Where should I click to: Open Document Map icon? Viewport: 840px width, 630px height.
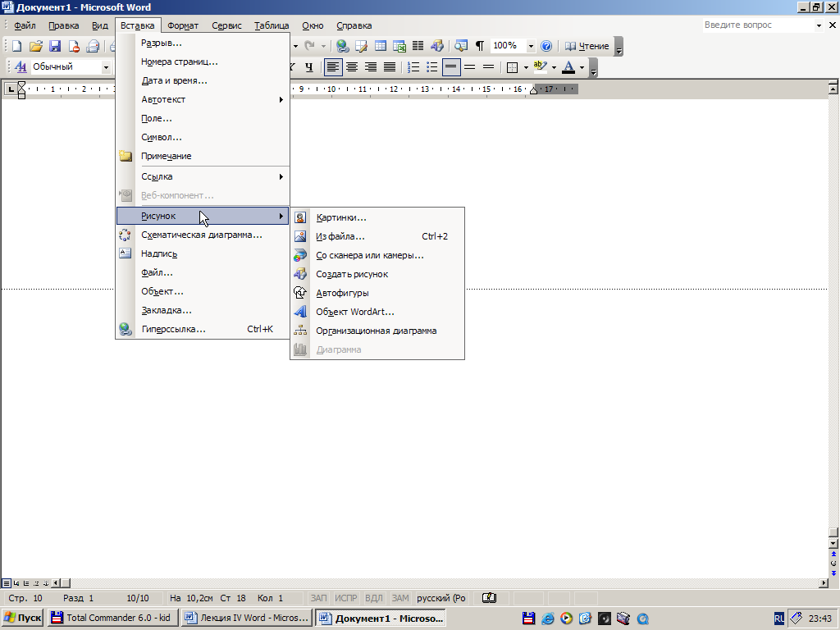461,46
